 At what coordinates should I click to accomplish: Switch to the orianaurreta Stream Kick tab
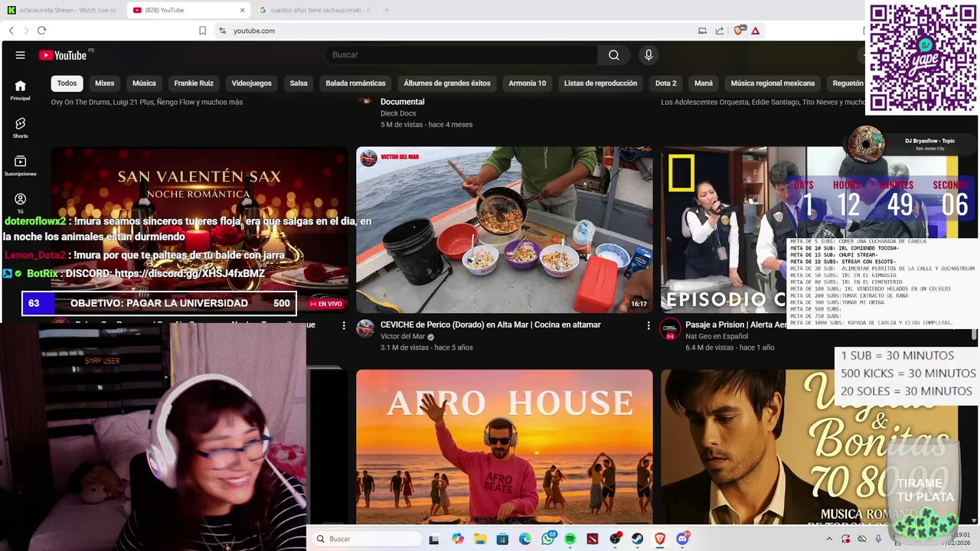pyautogui.click(x=62, y=10)
